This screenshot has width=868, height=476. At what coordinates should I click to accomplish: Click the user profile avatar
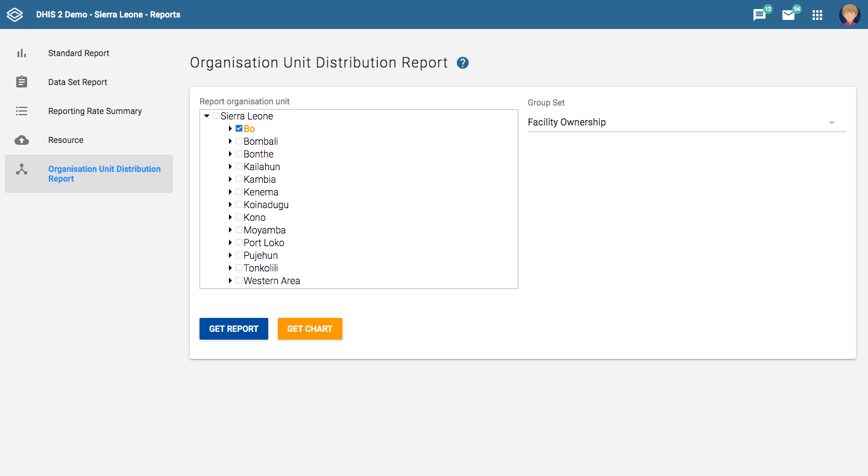pyautogui.click(x=849, y=15)
